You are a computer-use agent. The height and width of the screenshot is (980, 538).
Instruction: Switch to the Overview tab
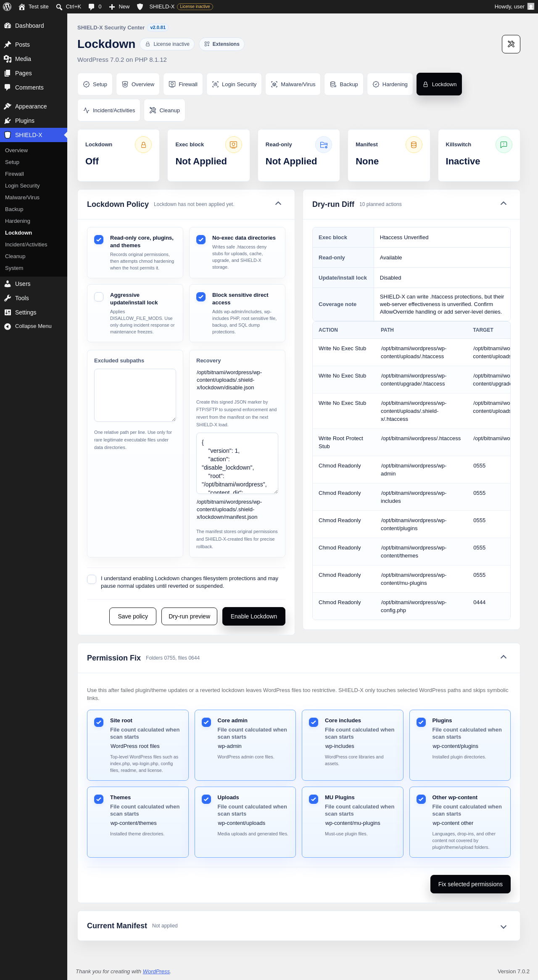click(x=138, y=84)
